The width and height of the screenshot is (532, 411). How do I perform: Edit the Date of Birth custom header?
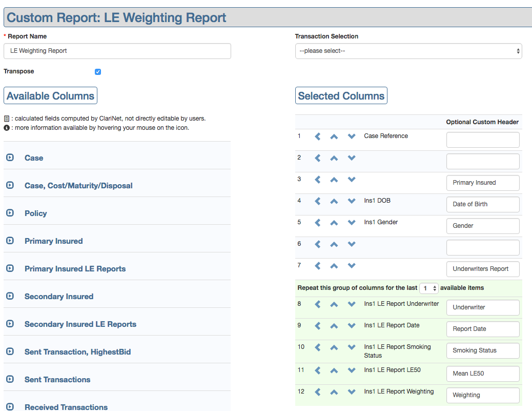(x=482, y=204)
